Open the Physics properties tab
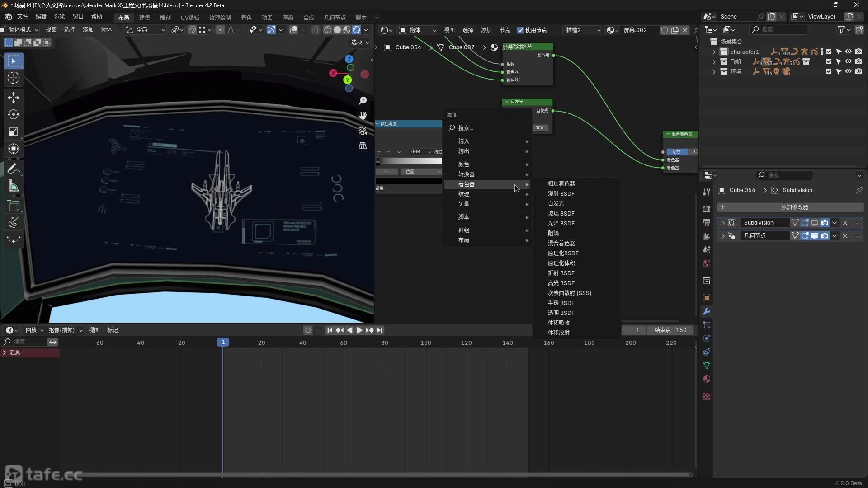The width and height of the screenshot is (868, 488). tap(707, 338)
